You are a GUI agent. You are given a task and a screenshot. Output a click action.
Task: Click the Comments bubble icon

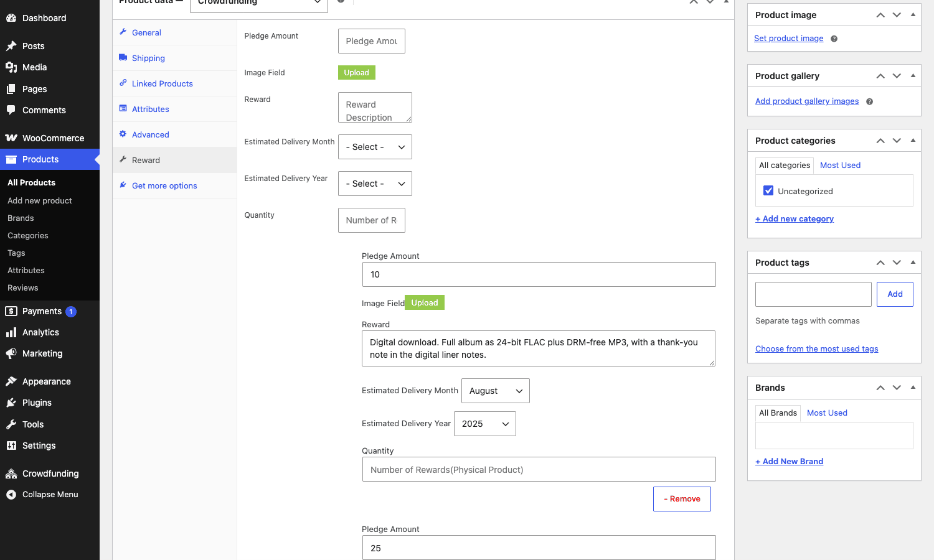click(x=11, y=110)
